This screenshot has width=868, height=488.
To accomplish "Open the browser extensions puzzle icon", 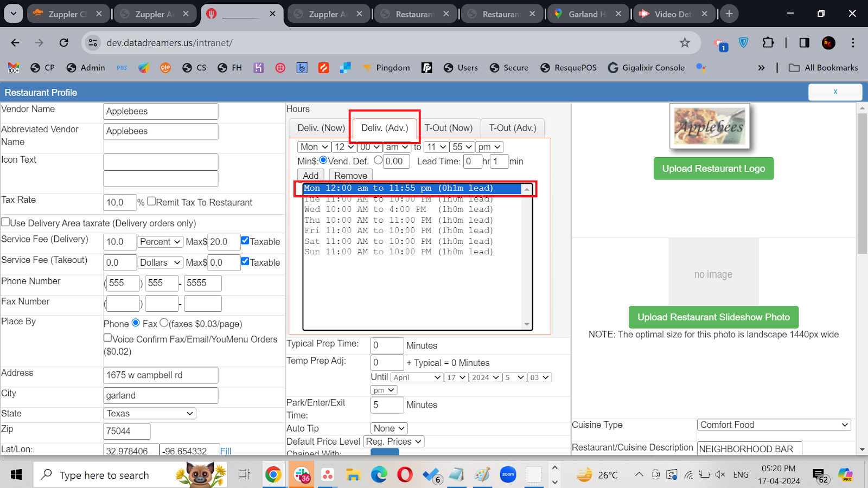I will tap(768, 43).
